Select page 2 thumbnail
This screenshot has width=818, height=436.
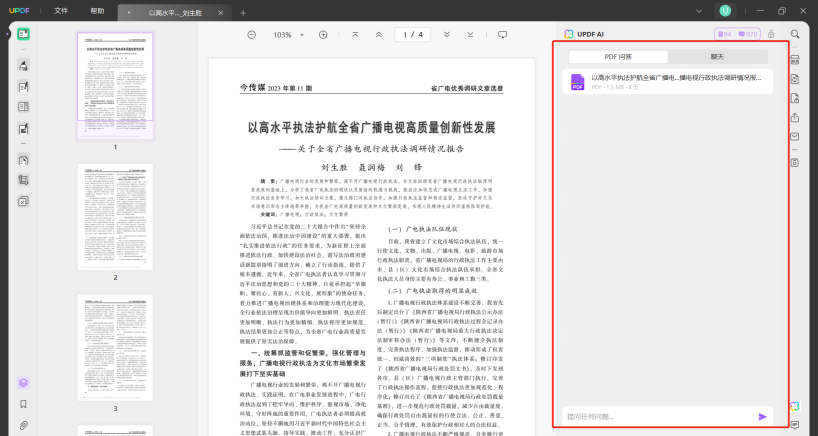coord(115,217)
